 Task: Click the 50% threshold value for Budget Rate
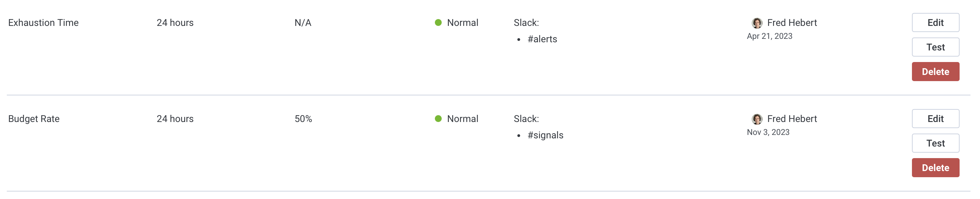pyautogui.click(x=303, y=119)
